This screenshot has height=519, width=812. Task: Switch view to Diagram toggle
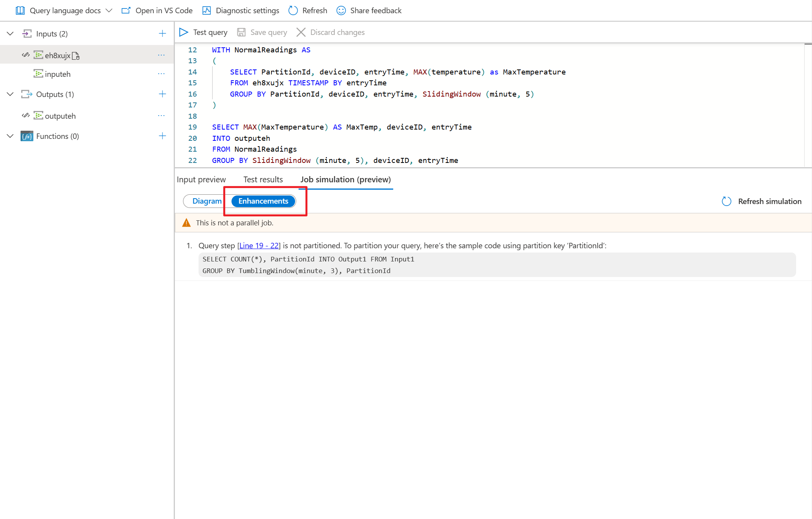[x=207, y=201]
